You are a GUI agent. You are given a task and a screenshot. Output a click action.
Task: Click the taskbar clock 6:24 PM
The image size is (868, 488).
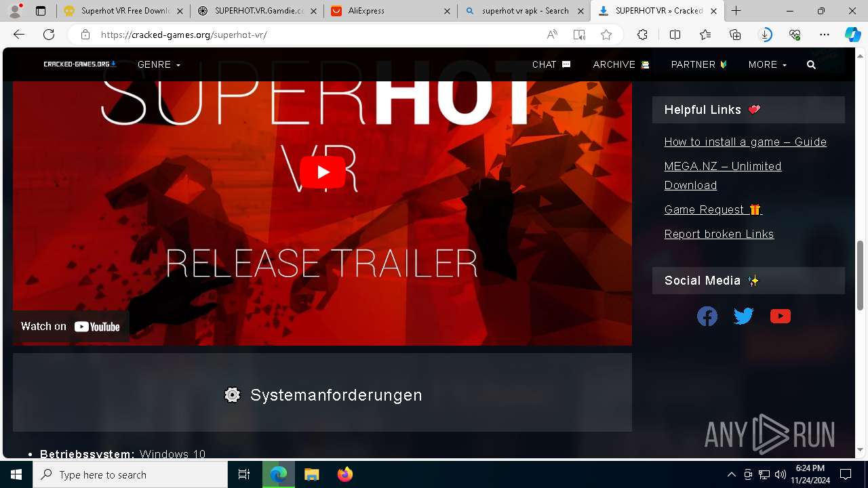click(x=810, y=468)
